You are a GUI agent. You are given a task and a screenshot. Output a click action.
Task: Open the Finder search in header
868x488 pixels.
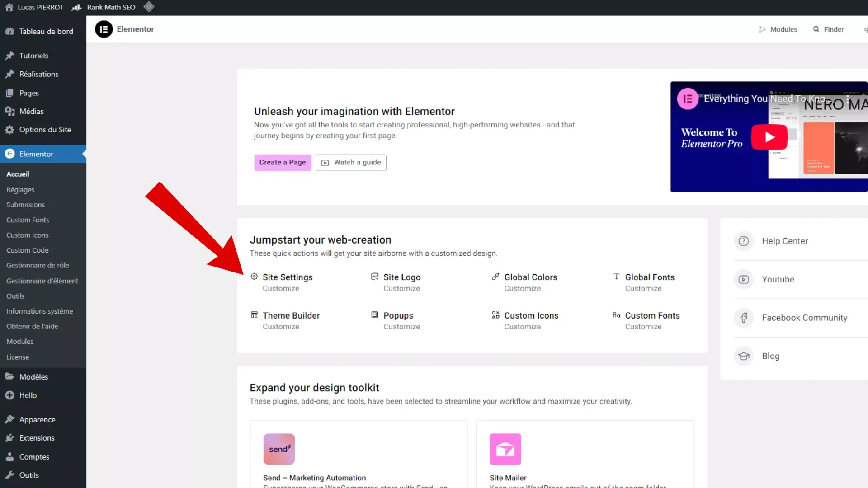(828, 29)
